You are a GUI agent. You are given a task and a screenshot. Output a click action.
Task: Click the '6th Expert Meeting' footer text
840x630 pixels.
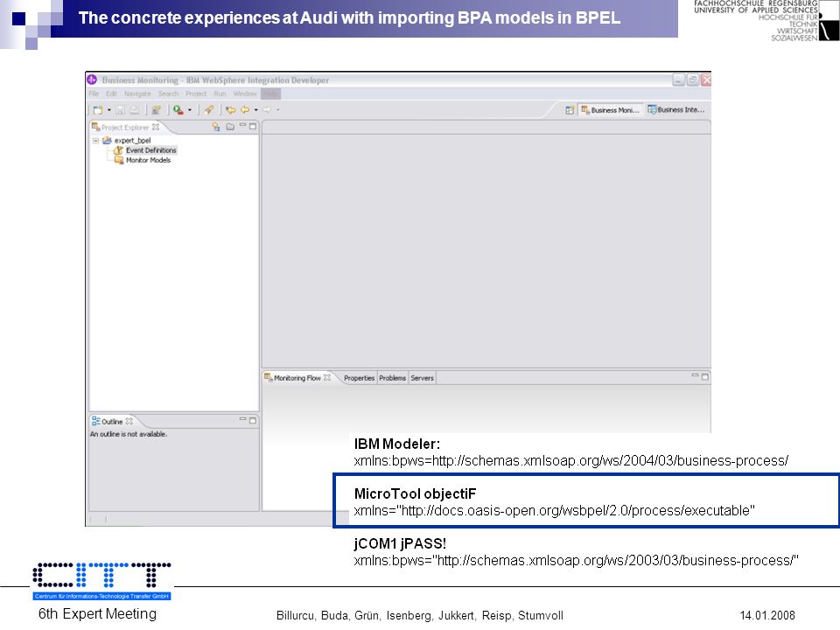[97, 614]
